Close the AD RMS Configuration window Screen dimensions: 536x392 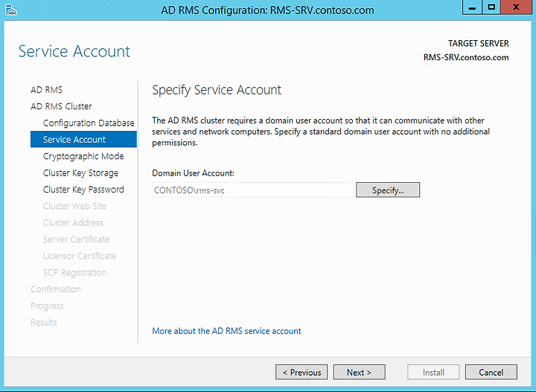(x=516, y=7)
